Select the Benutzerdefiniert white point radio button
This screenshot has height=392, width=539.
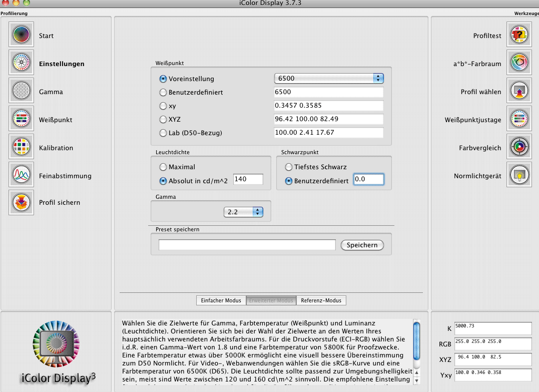pyautogui.click(x=163, y=93)
